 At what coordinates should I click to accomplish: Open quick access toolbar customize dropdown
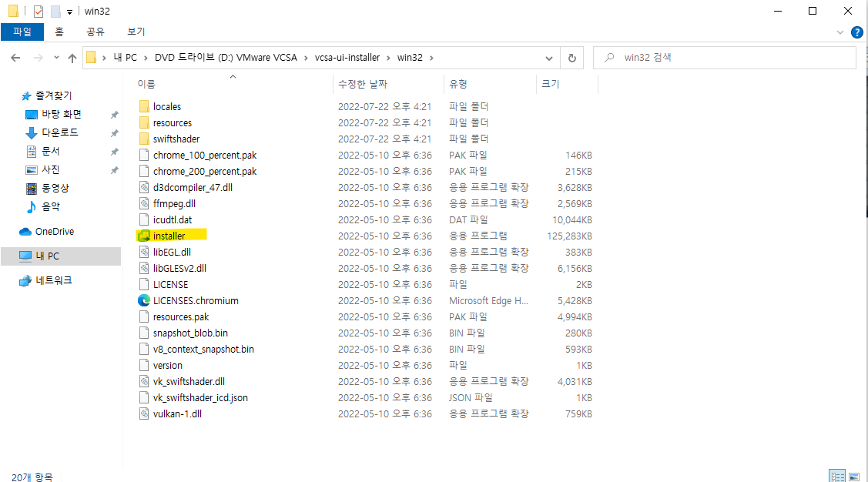pyautogui.click(x=69, y=12)
